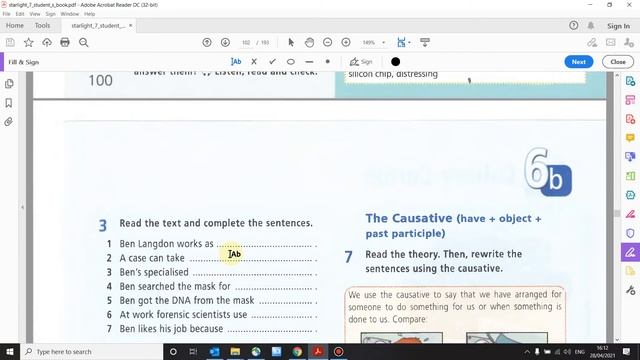Open the attachments paperclip panel

tap(9, 122)
